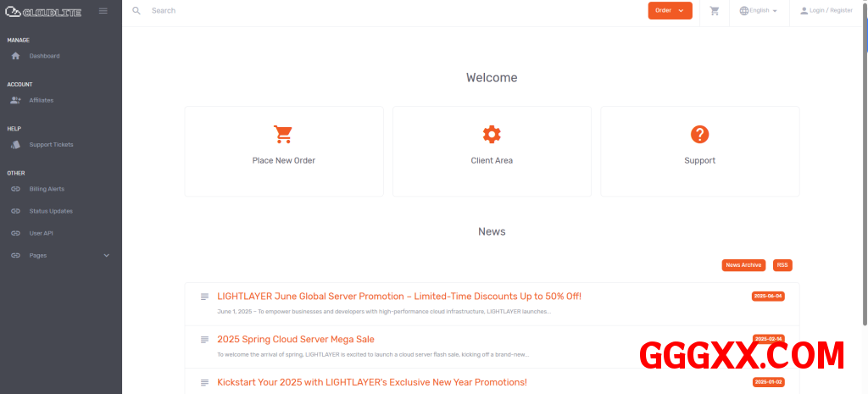Image resolution: width=868 pixels, height=394 pixels.
Task: Expand the Pages sidebar submenu
Action: (106, 255)
